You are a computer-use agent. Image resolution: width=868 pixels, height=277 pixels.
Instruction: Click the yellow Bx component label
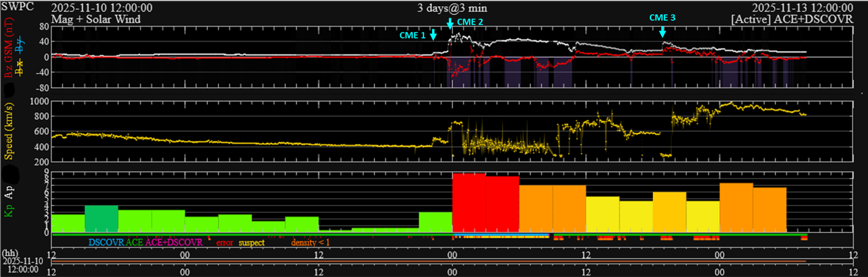pyautogui.click(x=19, y=67)
